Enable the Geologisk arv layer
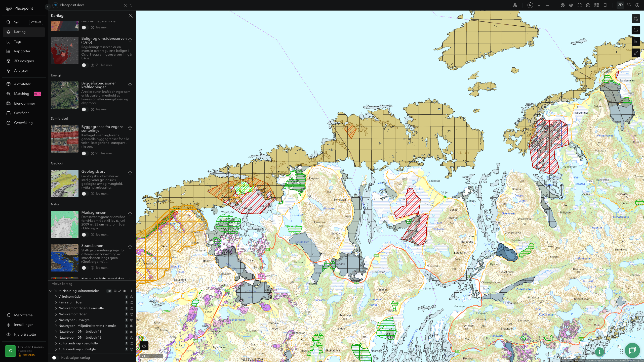 pos(85,194)
